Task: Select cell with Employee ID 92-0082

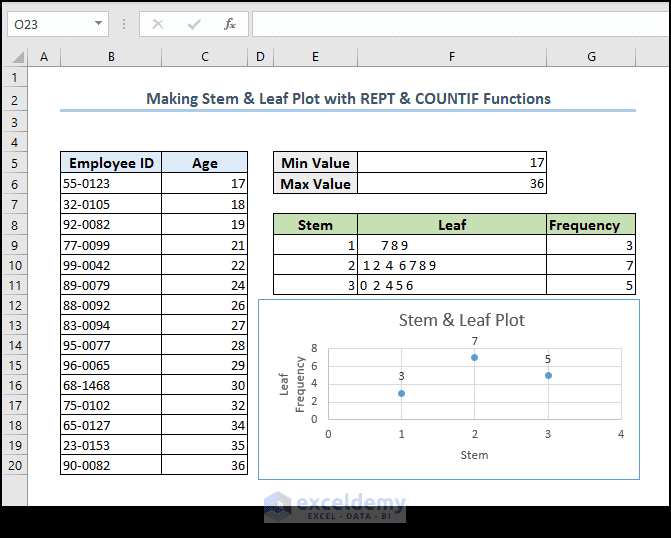Action: 111,225
